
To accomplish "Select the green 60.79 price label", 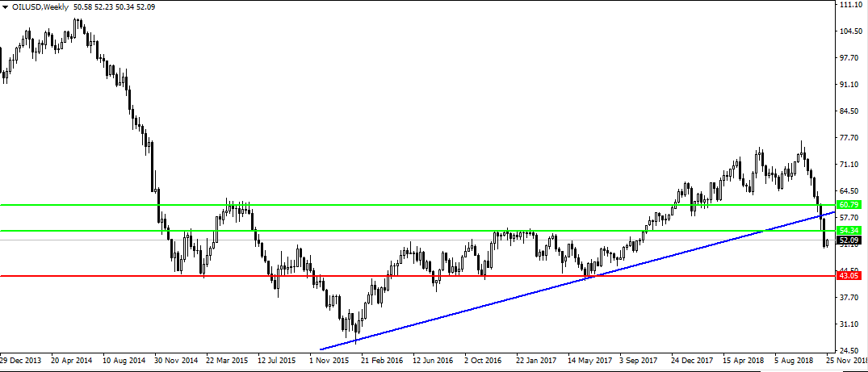I will coord(848,204).
